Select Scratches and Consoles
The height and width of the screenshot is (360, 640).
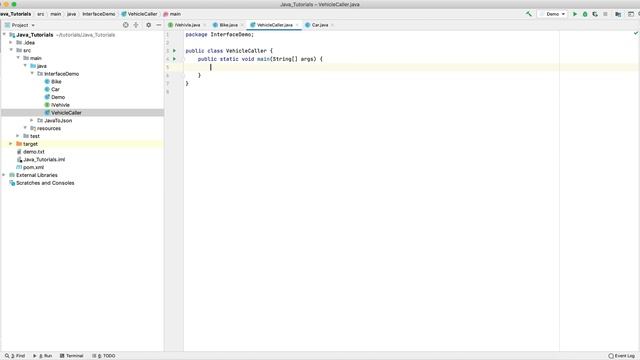45,183
